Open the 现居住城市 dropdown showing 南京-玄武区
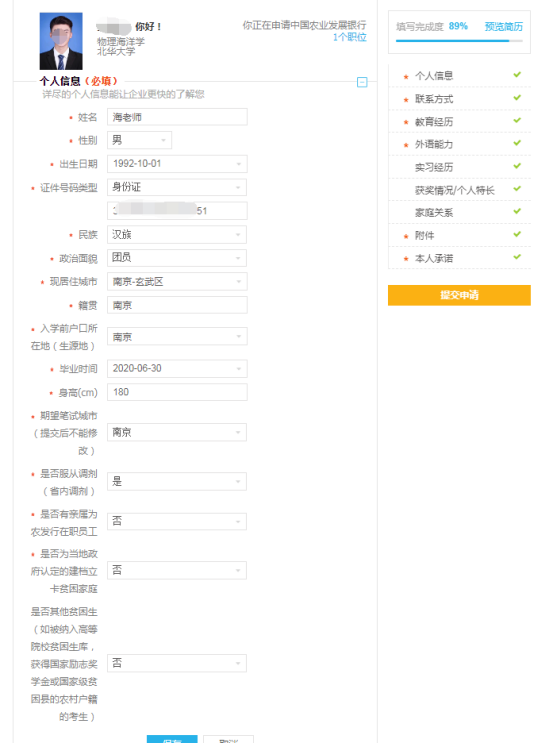554x744 pixels. 177,281
